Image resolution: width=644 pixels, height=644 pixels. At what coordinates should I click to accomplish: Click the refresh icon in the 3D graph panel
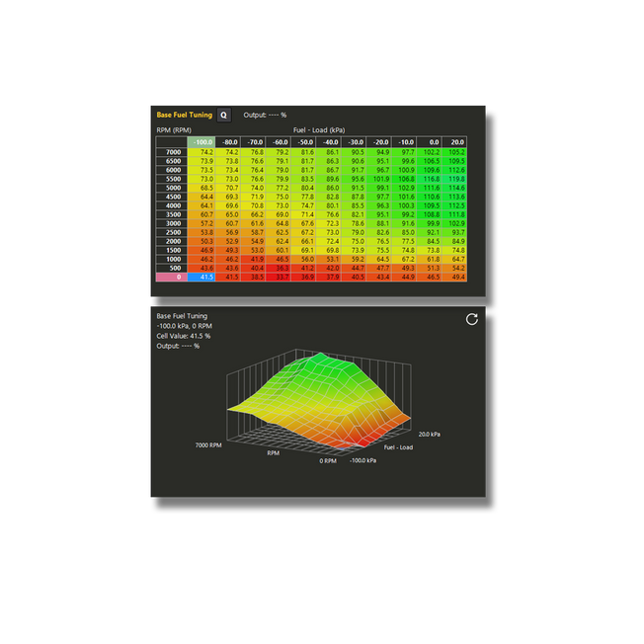pos(472,319)
